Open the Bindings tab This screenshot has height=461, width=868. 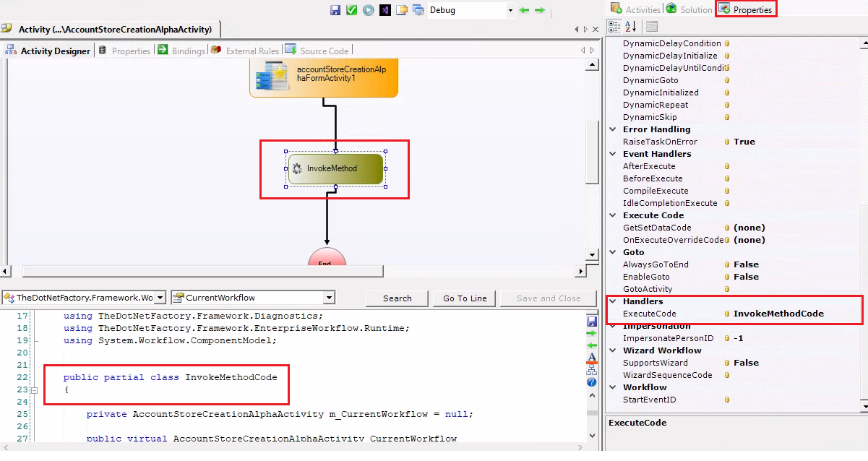pyautogui.click(x=181, y=51)
